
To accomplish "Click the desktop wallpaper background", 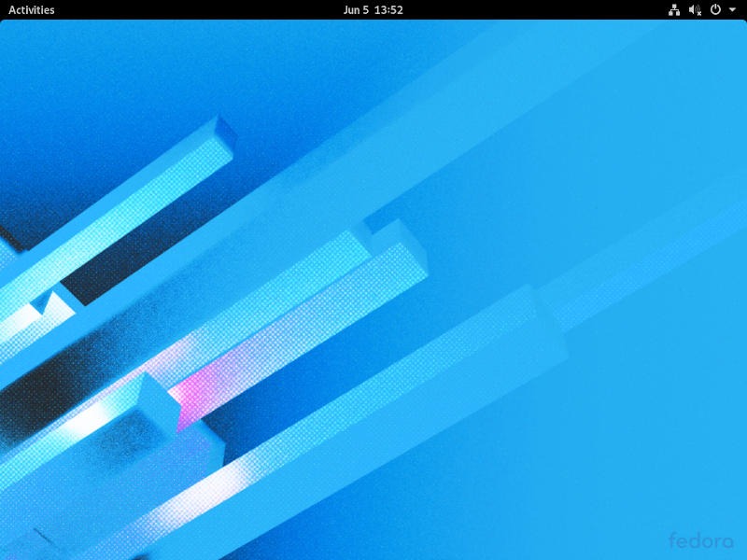I will 373,280.
